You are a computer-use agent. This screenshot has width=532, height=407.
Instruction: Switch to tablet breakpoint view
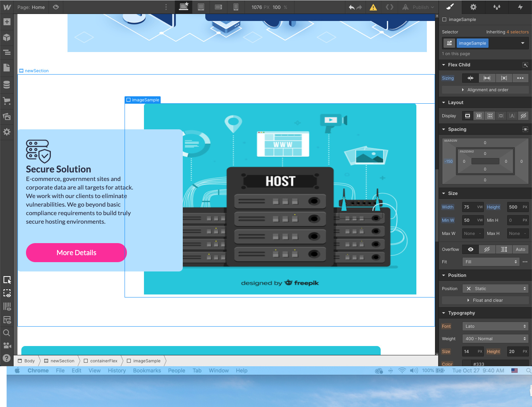tap(201, 7)
